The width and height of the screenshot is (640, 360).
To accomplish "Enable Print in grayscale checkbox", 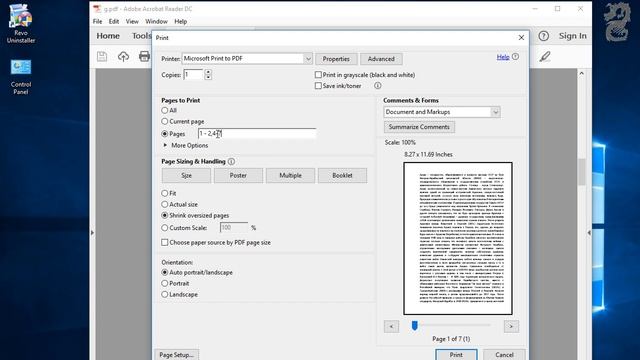I will tap(318, 75).
